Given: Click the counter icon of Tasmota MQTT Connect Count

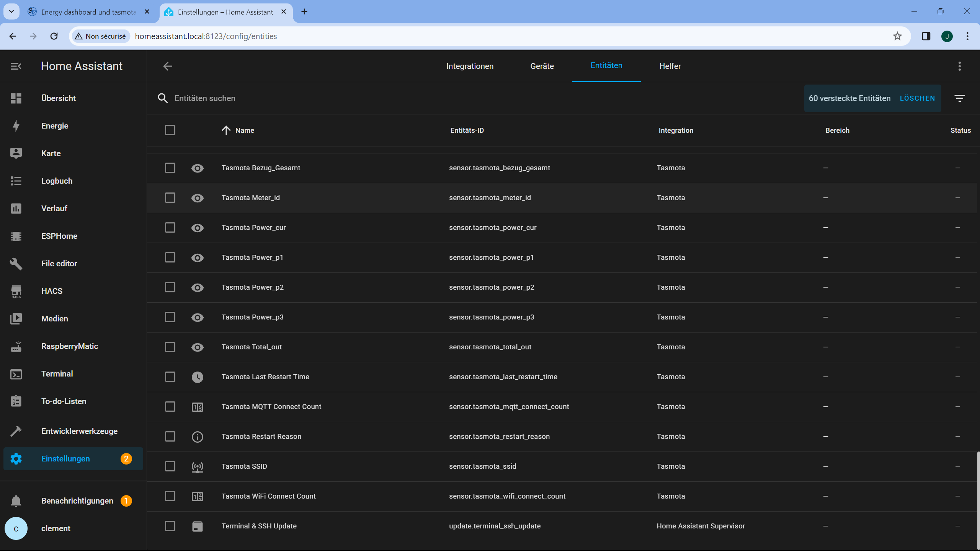Looking at the screenshot, I should coord(198,407).
